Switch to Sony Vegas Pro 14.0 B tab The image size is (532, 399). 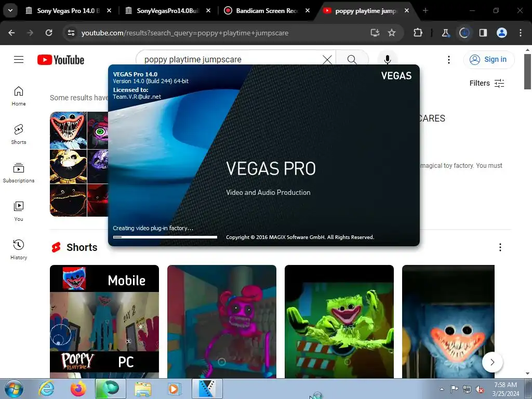tap(68, 11)
